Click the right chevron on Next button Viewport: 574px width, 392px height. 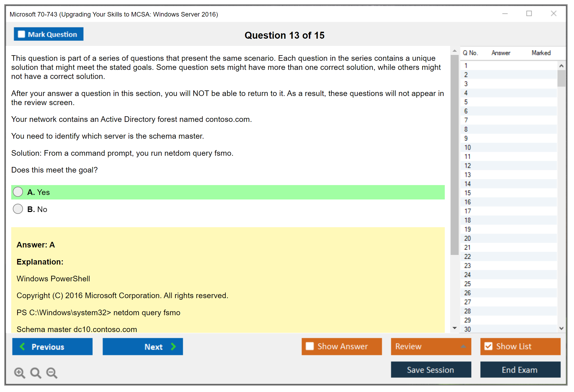(x=173, y=346)
